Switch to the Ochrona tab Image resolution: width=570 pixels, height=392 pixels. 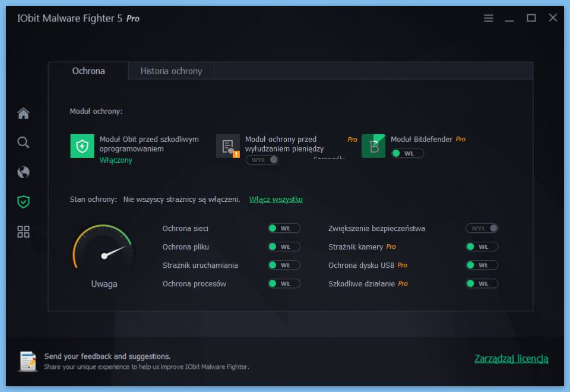tap(88, 71)
